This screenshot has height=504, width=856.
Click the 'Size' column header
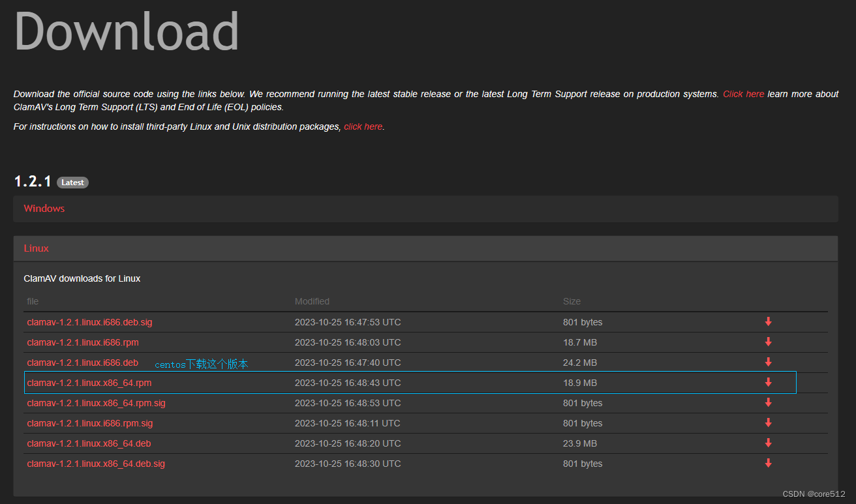(x=572, y=301)
